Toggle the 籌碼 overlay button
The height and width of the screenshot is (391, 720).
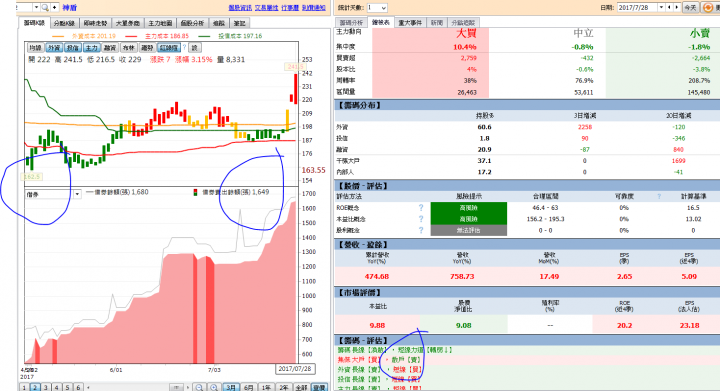147,48
